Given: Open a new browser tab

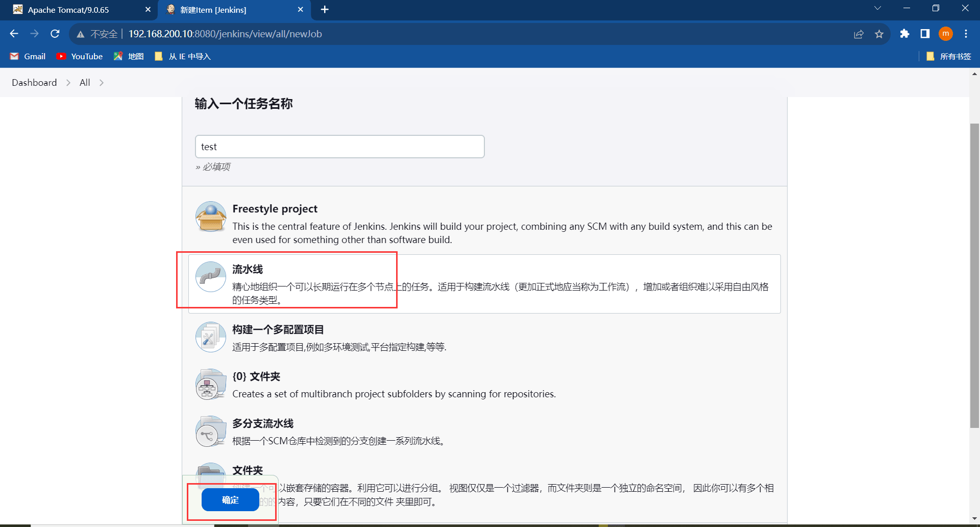Looking at the screenshot, I should click(325, 10).
